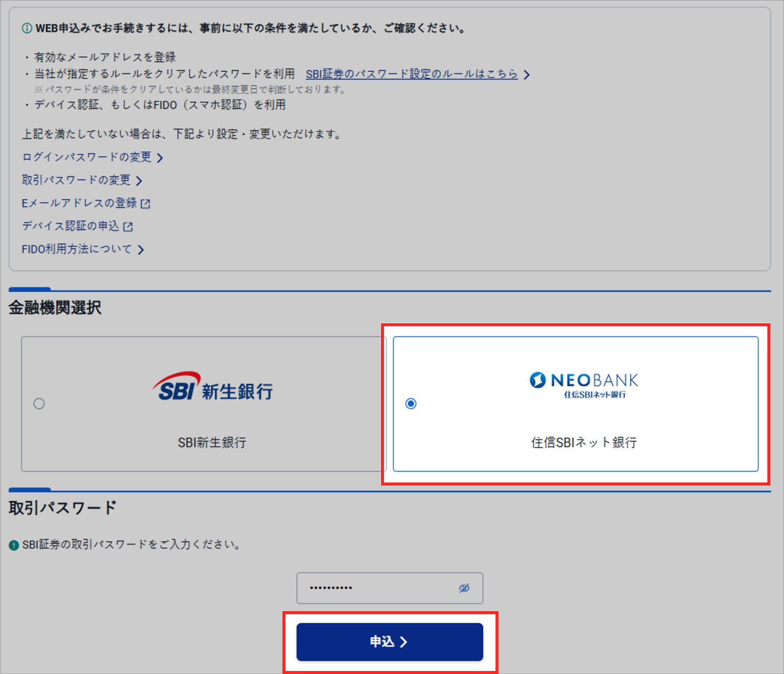The width and height of the screenshot is (784, 674).
Task: Click the 住信SBIネット銀行 caption text
Action: click(x=584, y=442)
